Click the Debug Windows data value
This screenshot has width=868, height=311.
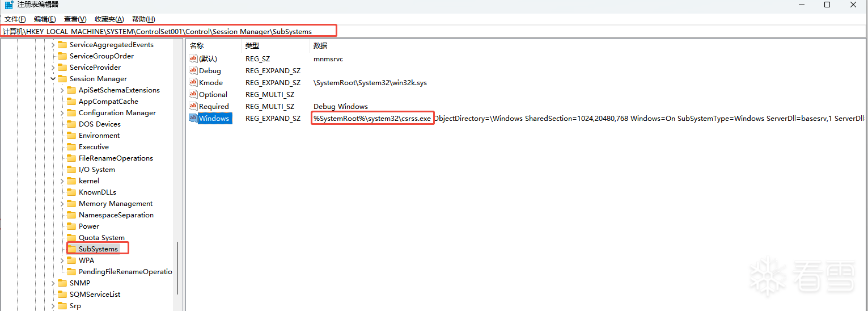tap(341, 107)
